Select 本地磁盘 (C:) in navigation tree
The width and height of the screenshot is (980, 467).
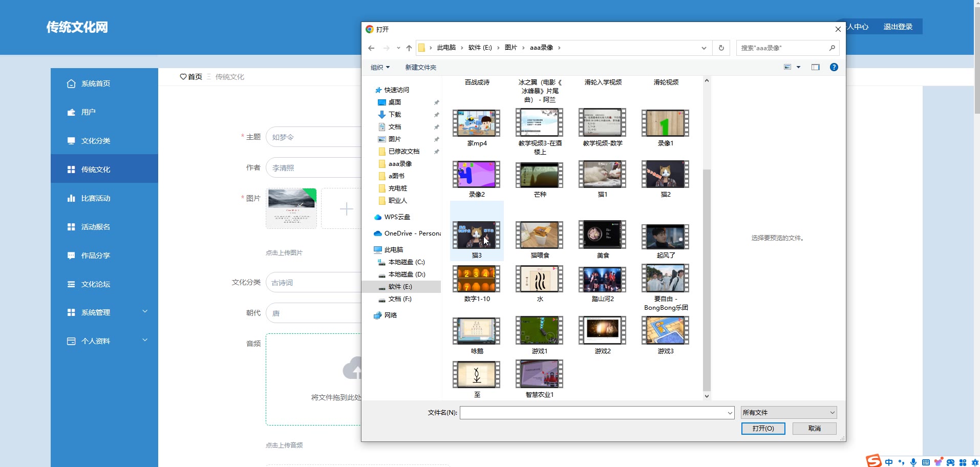[406, 262]
